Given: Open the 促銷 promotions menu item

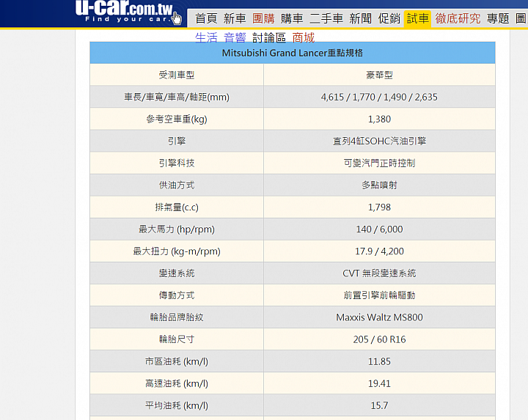Looking at the screenshot, I should [389, 18].
